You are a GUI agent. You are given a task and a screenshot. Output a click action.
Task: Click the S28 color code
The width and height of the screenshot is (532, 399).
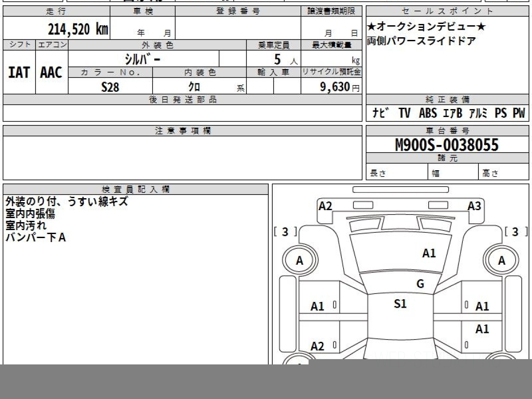(x=110, y=87)
